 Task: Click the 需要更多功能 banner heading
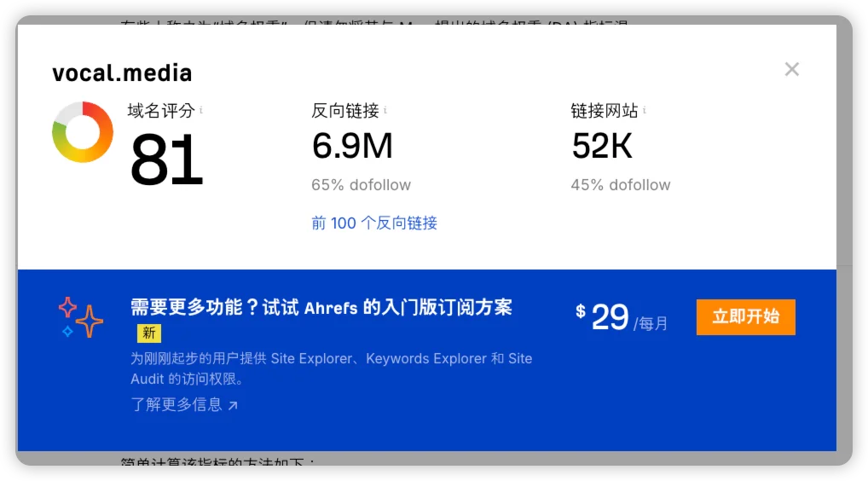pyautogui.click(x=321, y=307)
